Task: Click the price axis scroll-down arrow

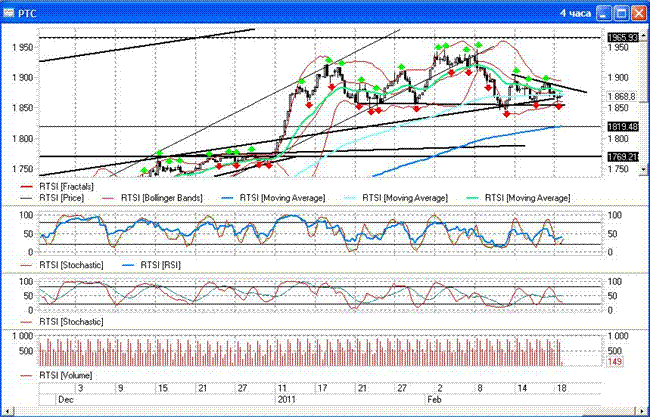Action: tap(644, 169)
